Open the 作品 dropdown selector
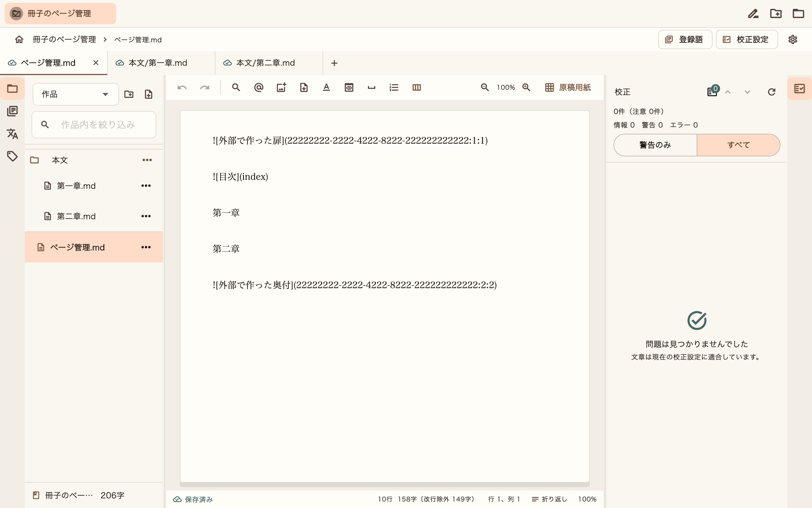The height and width of the screenshot is (508, 812). pyautogui.click(x=76, y=95)
